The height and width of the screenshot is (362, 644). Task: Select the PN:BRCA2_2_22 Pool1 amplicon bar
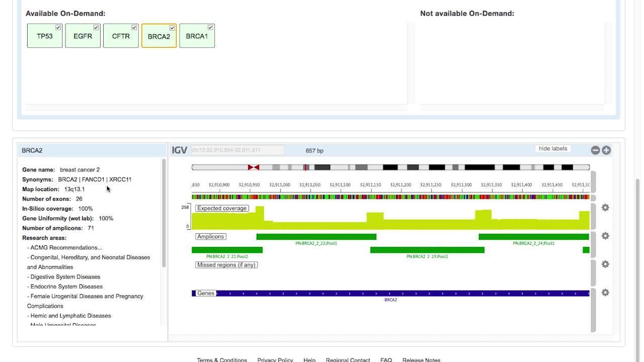click(x=316, y=237)
